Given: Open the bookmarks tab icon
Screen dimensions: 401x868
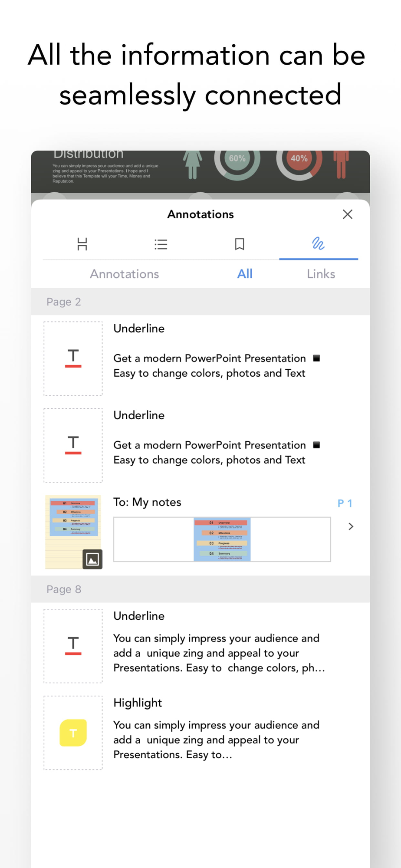Looking at the screenshot, I should pos(240,244).
